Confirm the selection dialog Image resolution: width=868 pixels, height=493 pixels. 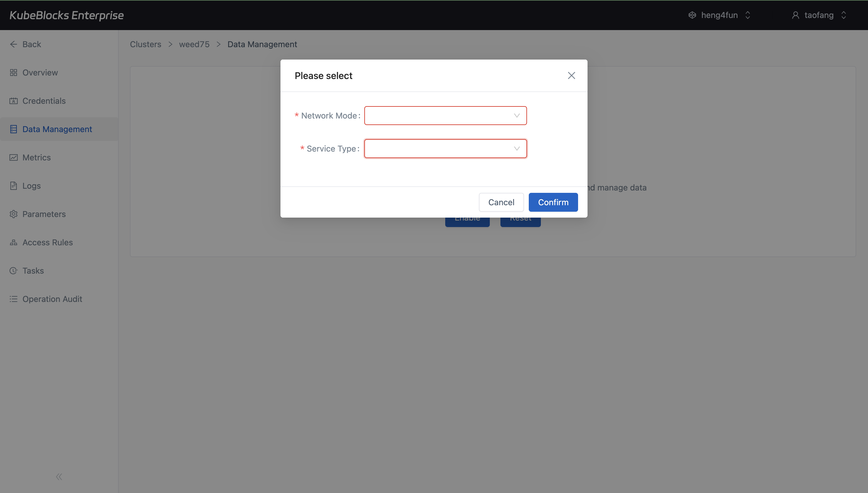click(553, 202)
